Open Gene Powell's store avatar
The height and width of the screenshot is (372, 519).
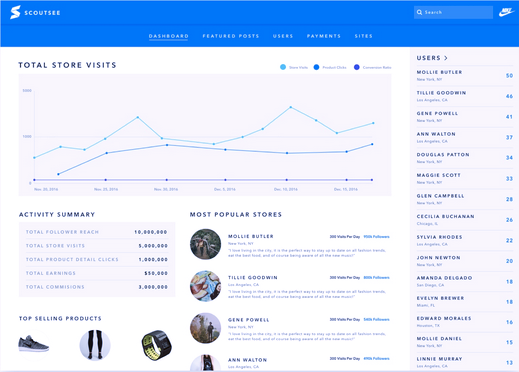(x=205, y=328)
